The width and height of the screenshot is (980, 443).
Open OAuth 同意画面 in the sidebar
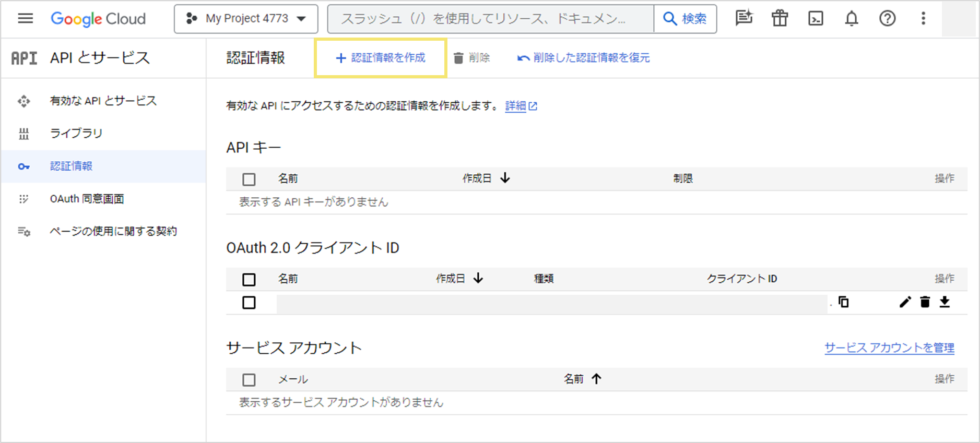103,199
